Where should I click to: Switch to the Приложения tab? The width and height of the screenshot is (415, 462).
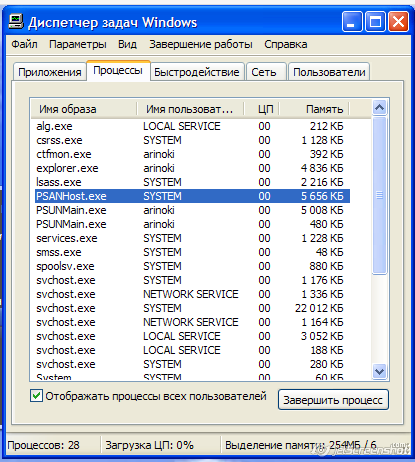[x=50, y=72]
